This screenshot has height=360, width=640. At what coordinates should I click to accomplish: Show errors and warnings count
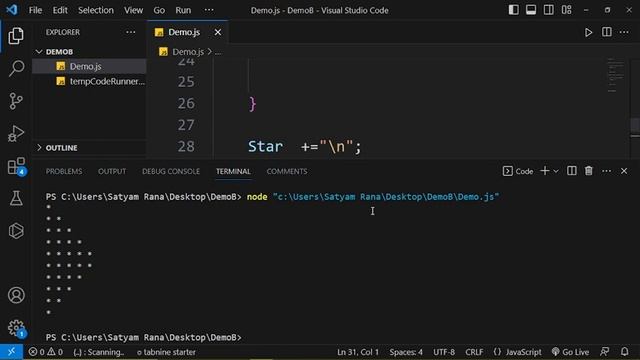click(46, 352)
